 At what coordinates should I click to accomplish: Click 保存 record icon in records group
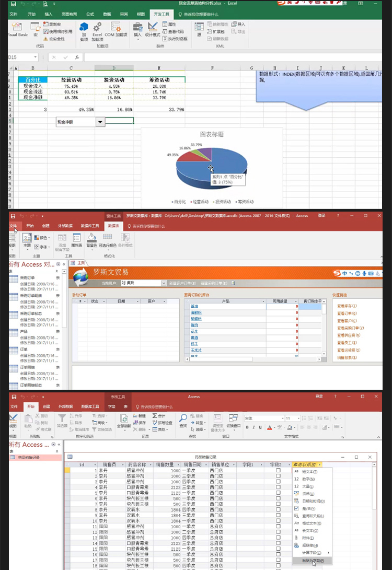139,423
